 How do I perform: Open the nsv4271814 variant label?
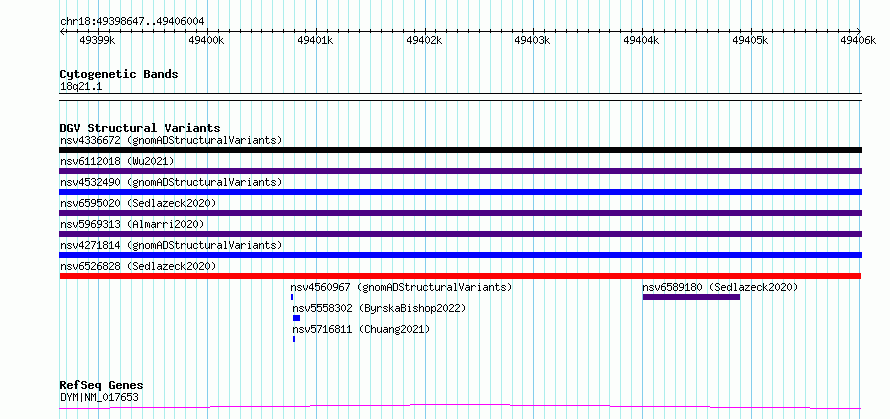pyautogui.click(x=171, y=245)
